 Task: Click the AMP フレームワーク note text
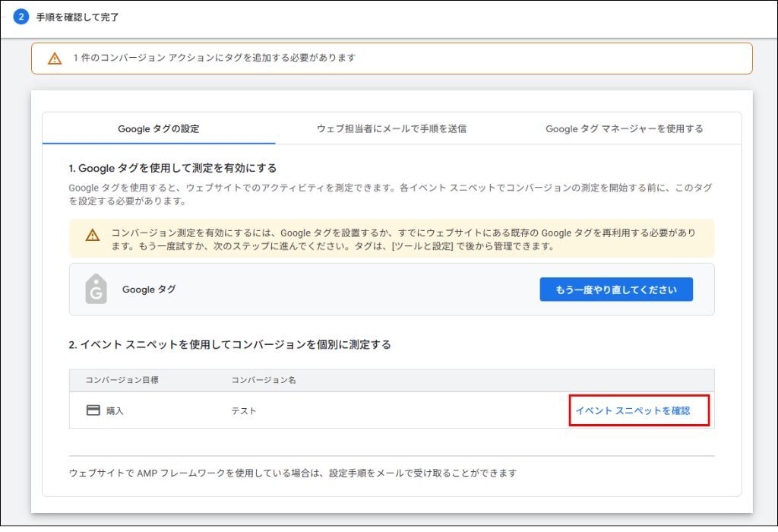coord(293,473)
